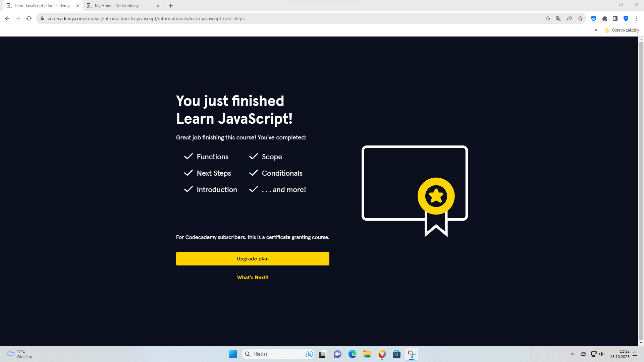Click the 'What's Next?' hyperlink
The image size is (644, 362).
(252, 278)
